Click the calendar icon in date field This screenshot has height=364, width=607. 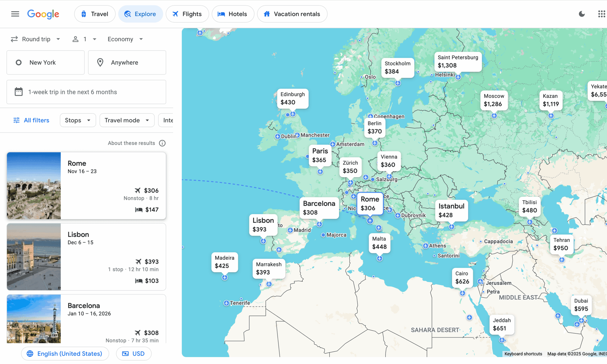tap(19, 92)
